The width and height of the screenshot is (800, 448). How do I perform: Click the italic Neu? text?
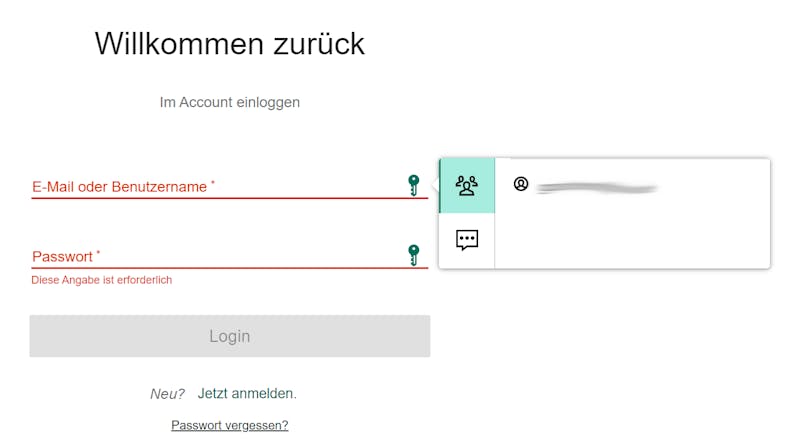tap(167, 394)
